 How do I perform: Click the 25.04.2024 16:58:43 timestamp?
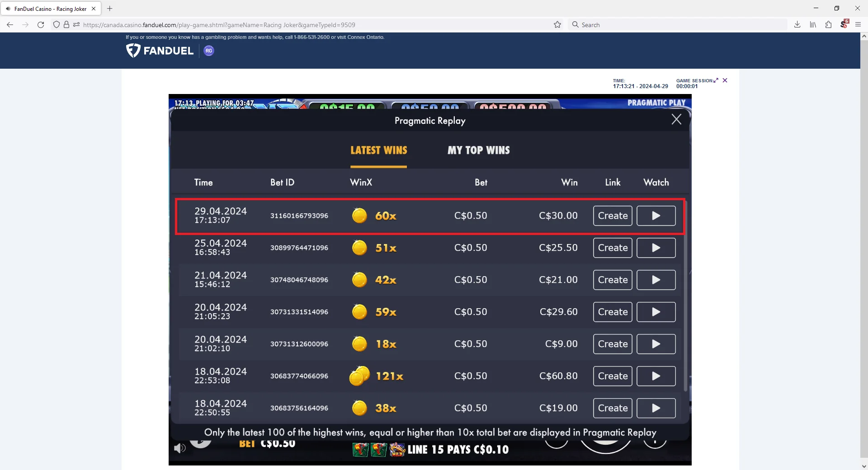click(x=221, y=248)
